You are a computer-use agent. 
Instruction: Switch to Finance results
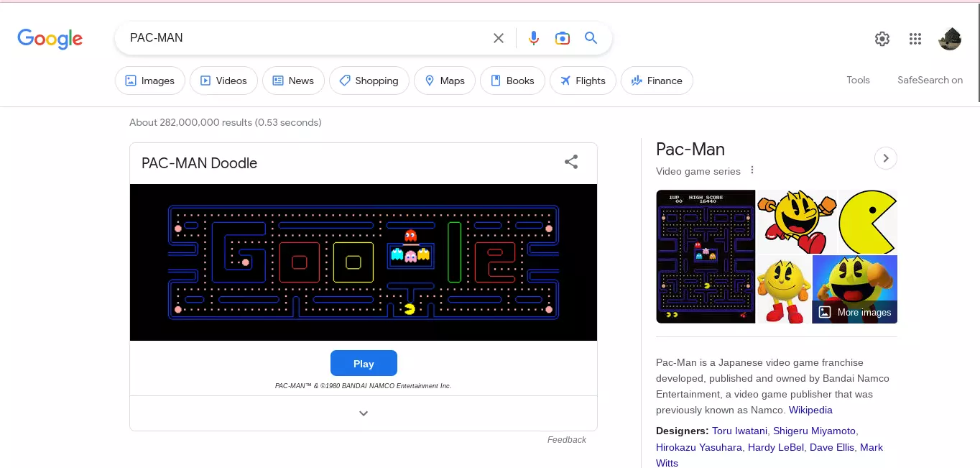(657, 81)
